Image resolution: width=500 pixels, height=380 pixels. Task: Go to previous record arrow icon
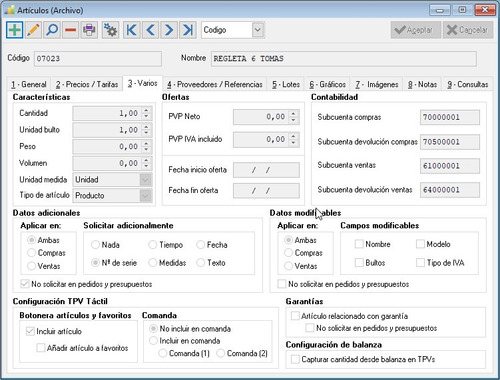(150, 30)
